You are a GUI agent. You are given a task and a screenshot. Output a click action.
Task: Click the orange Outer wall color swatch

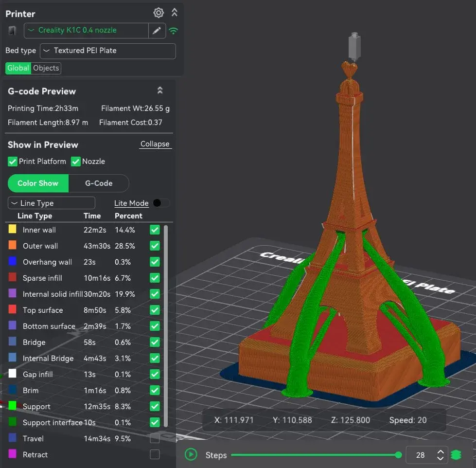[13, 245]
